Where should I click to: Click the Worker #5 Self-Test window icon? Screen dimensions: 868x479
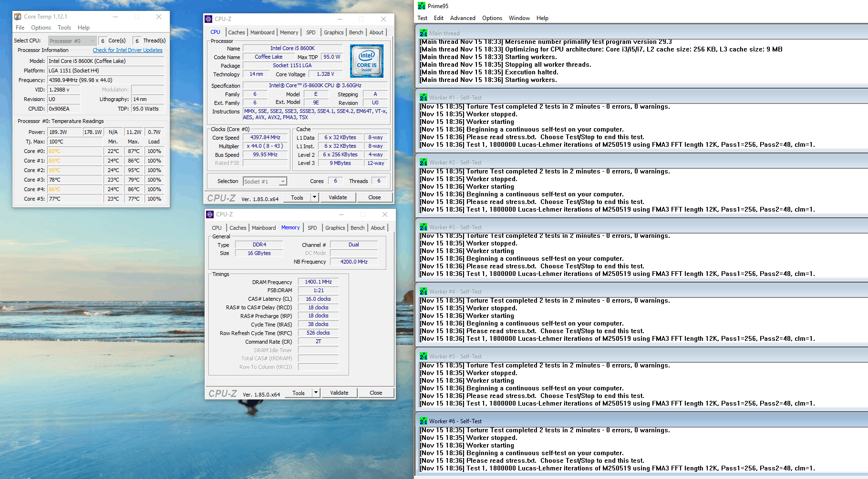pos(424,356)
